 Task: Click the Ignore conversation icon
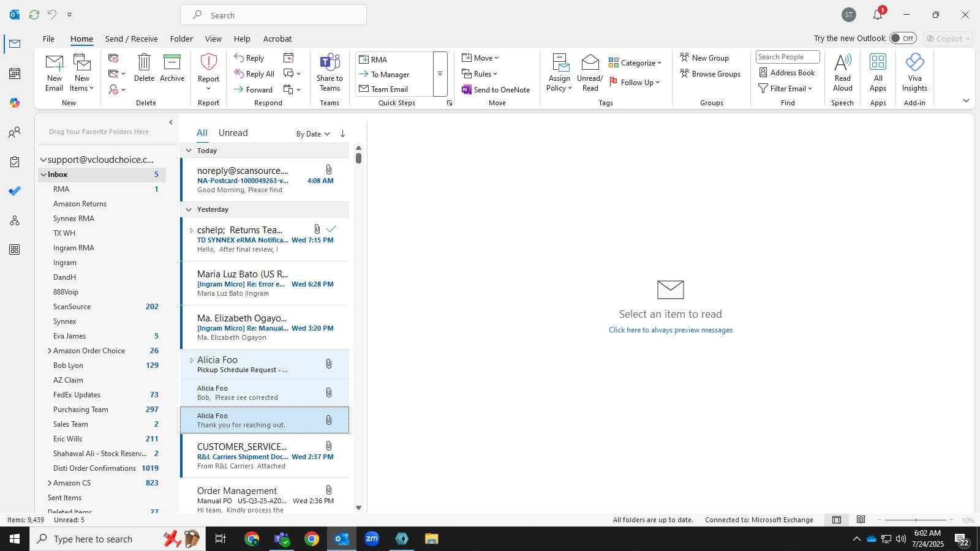(x=113, y=58)
